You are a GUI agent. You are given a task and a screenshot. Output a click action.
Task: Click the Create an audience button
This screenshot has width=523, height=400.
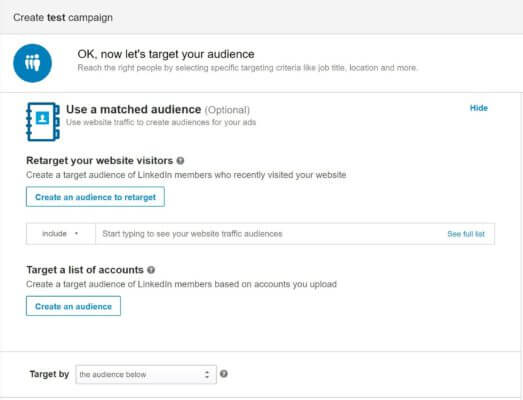73,306
